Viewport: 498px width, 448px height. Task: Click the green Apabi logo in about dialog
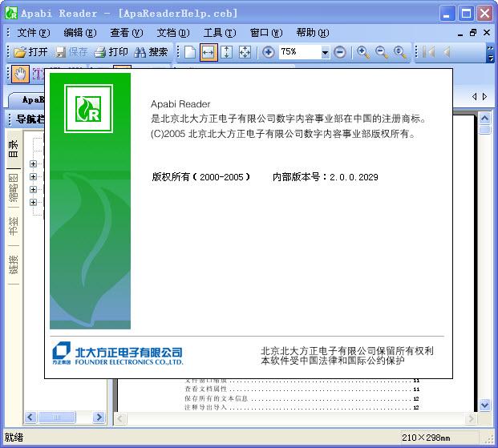click(88, 108)
